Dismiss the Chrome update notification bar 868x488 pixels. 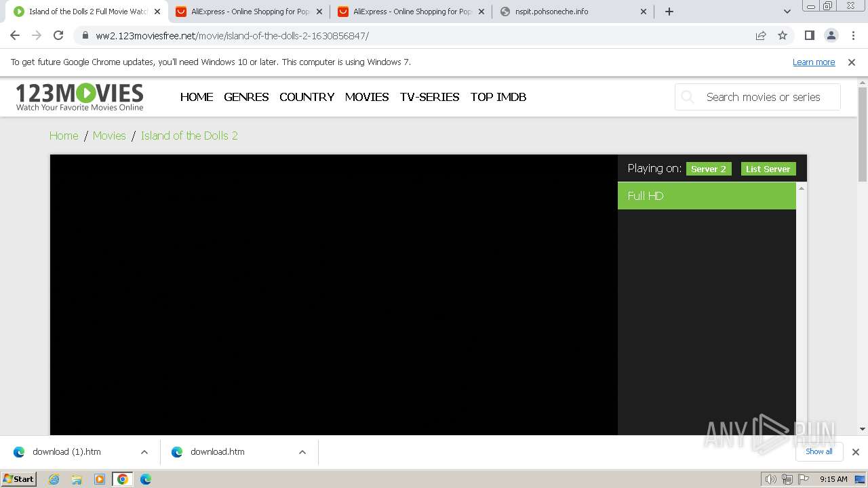click(852, 62)
